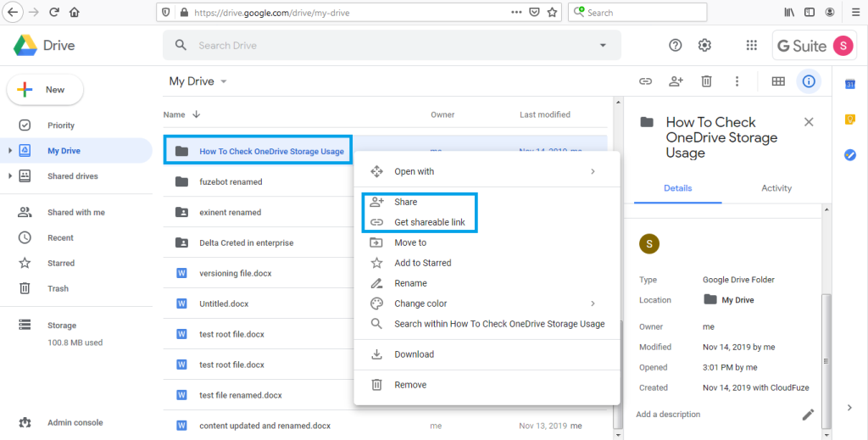This screenshot has width=868, height=440.
Task: Click the browser back button
Action: click(13, 12)
